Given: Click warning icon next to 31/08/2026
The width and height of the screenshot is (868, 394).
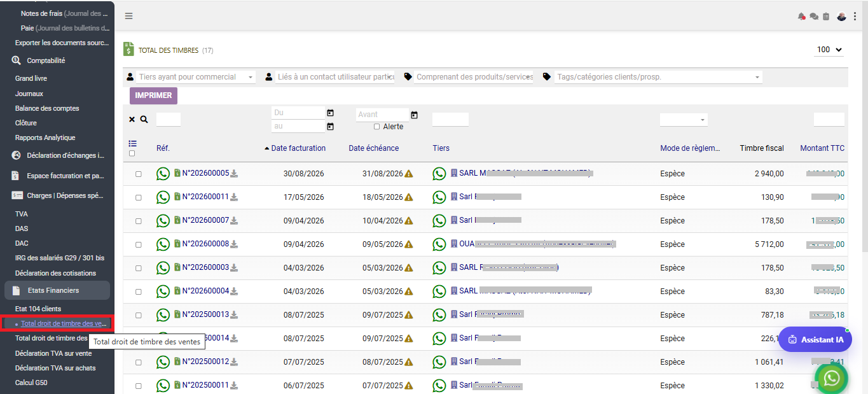Looking at the screenshot, I should click(409, 174).
